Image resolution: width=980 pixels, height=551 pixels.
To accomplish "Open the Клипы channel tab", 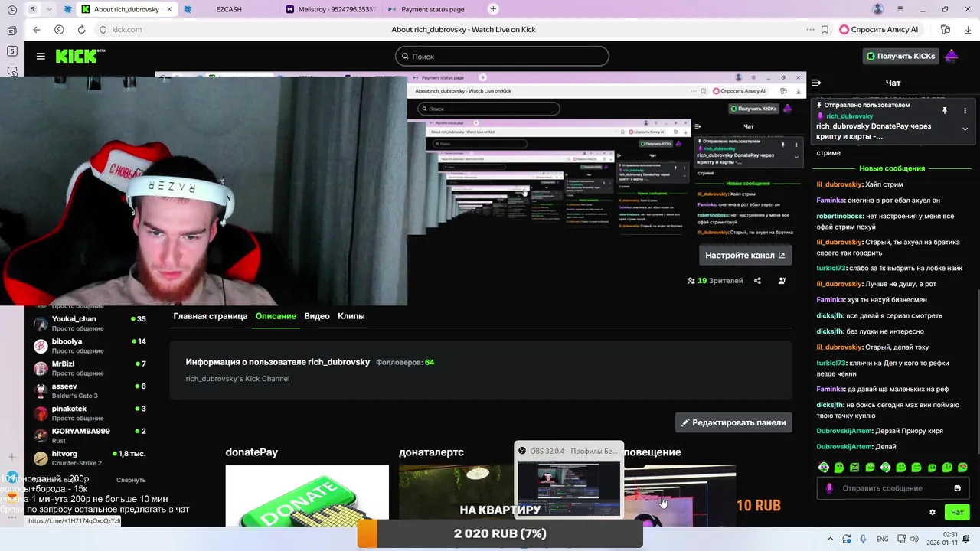I will [x=351, y=316].
